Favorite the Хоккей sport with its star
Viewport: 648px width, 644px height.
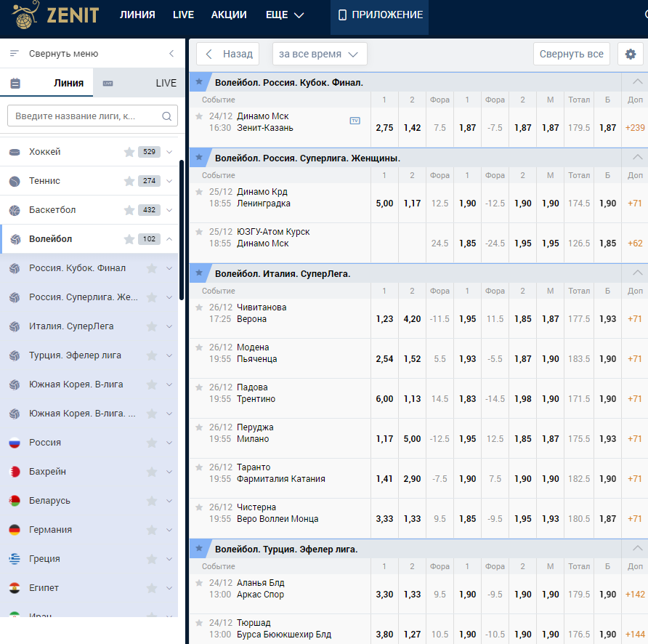click(x=129, y=152)
